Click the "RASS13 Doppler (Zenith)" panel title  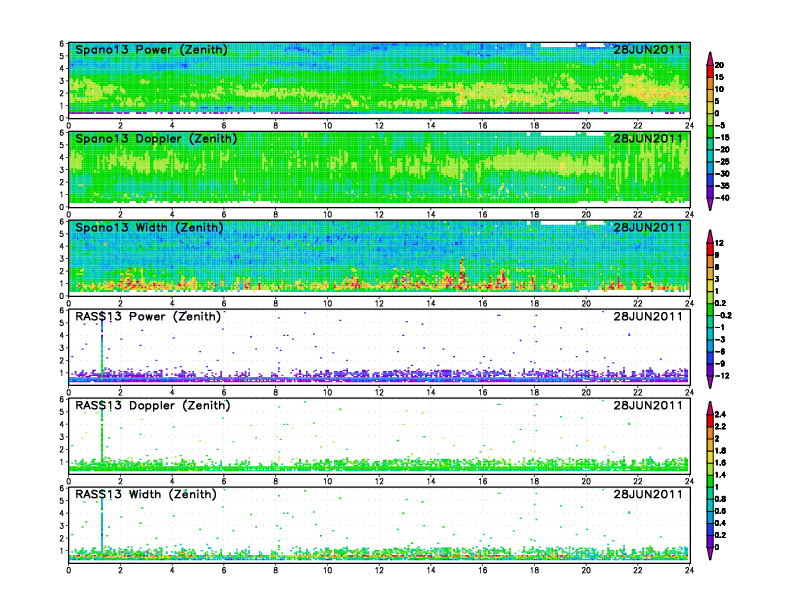[153, 405]
